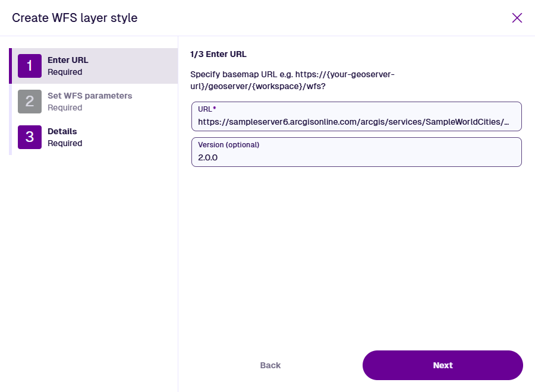Image resolution: width=535 pixels, height=392 pixels.
Task: Proceed with the purple Next button
Action: coord(442,365)
